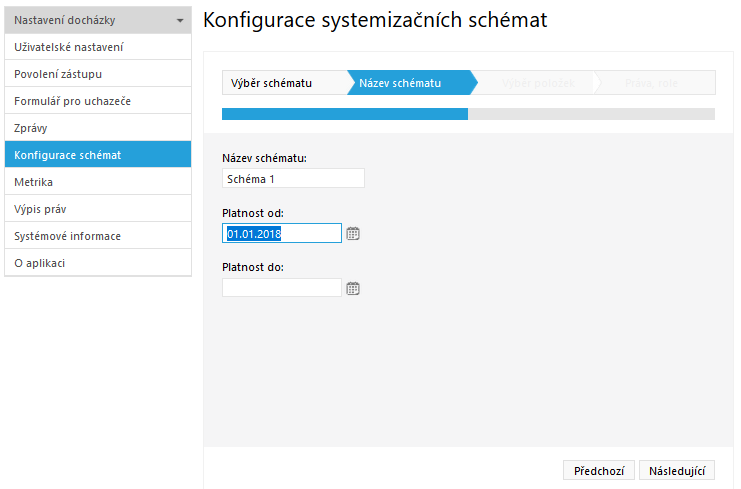
Task: Open Systémové informace menu item
Action: tap(98, 236)
